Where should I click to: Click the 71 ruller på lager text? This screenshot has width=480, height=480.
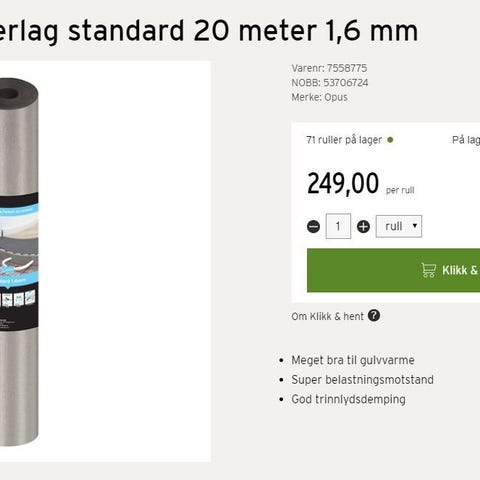[344, 140]
